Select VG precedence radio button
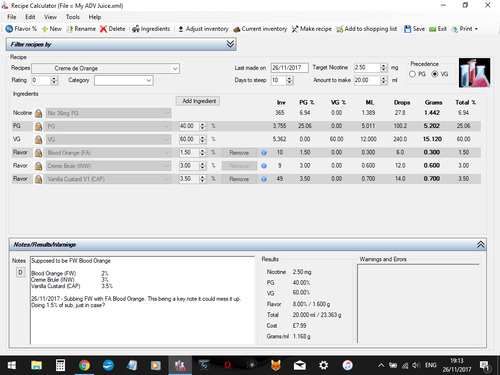Screen dimensions: 500x375 pyautogui.click(x=435, y=74)
